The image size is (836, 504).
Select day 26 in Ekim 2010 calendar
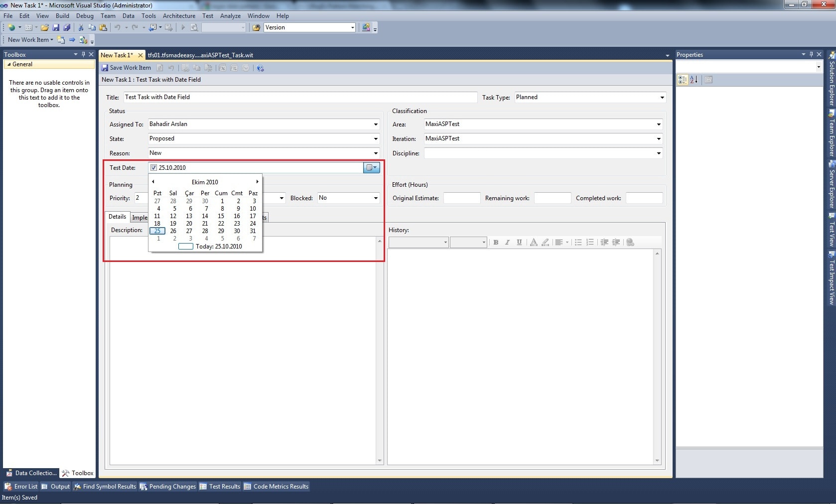point(173,231)
